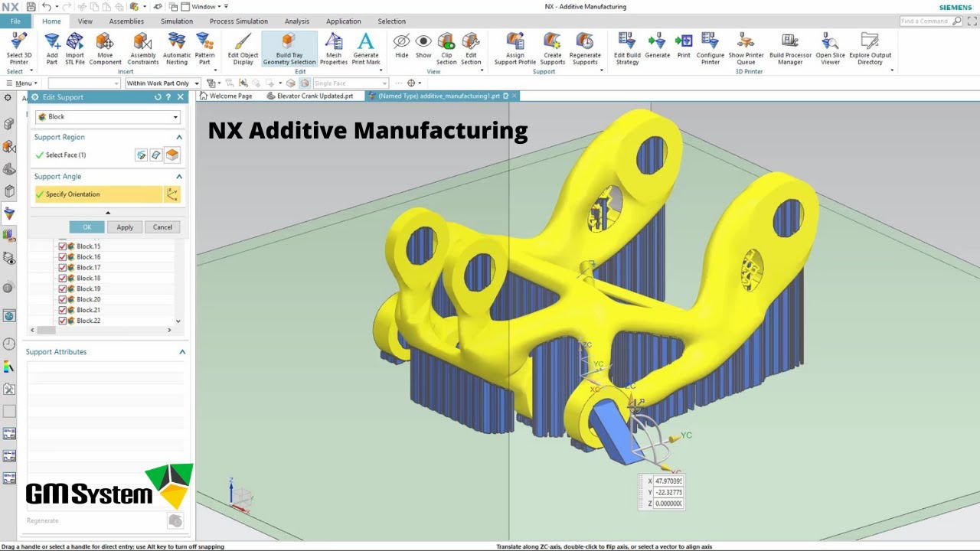Toggle checkbox for Block.20
The height and width of the screenshot is (551, 980).
[x=63, y=299]
